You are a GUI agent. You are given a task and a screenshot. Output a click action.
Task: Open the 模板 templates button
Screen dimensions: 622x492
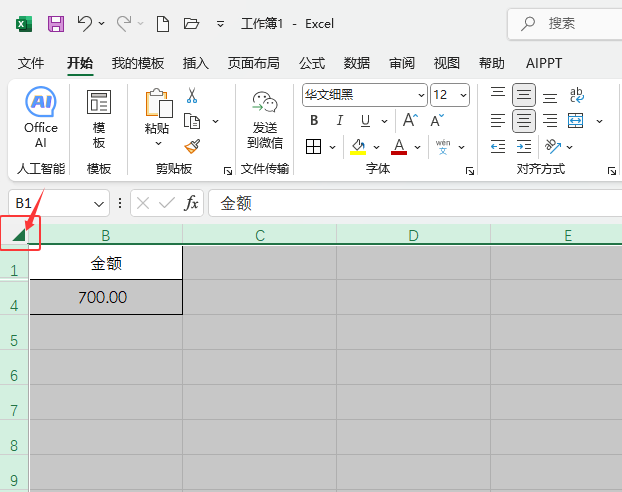[99, 119]
